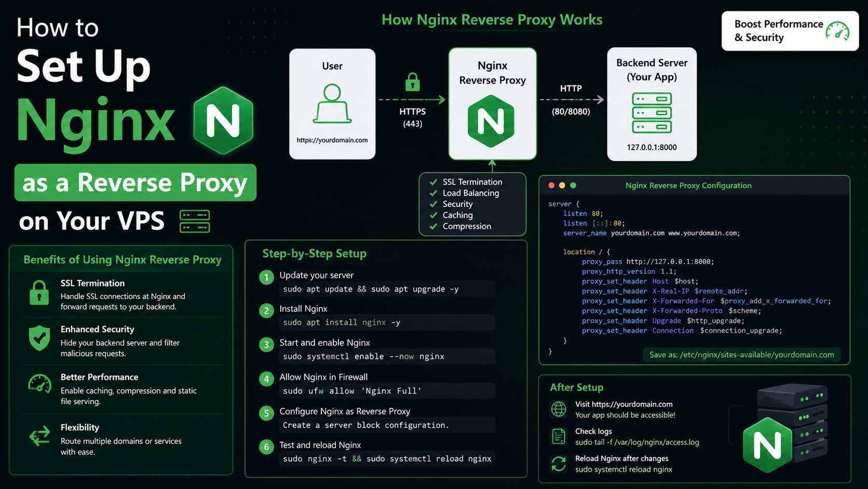Click the Better Performance gauge icon
This screenshot has width=868, height=489.
tap(39, 384)
